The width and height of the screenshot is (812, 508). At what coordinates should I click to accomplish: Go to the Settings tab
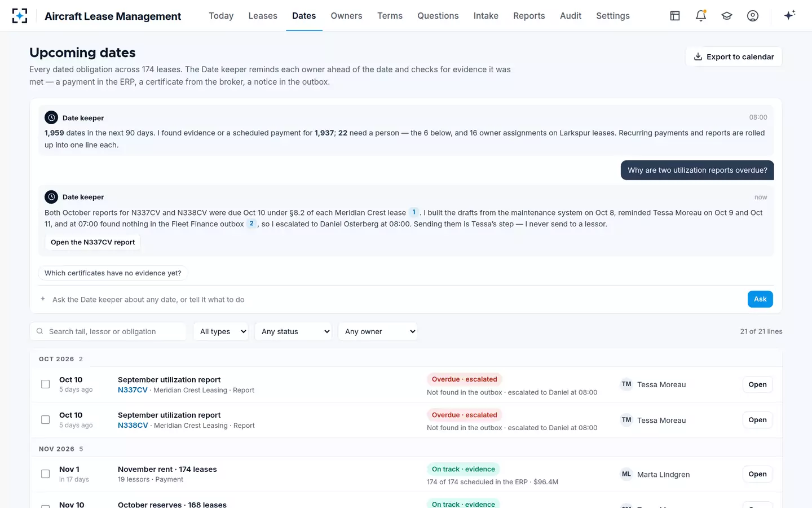(613, 16)
